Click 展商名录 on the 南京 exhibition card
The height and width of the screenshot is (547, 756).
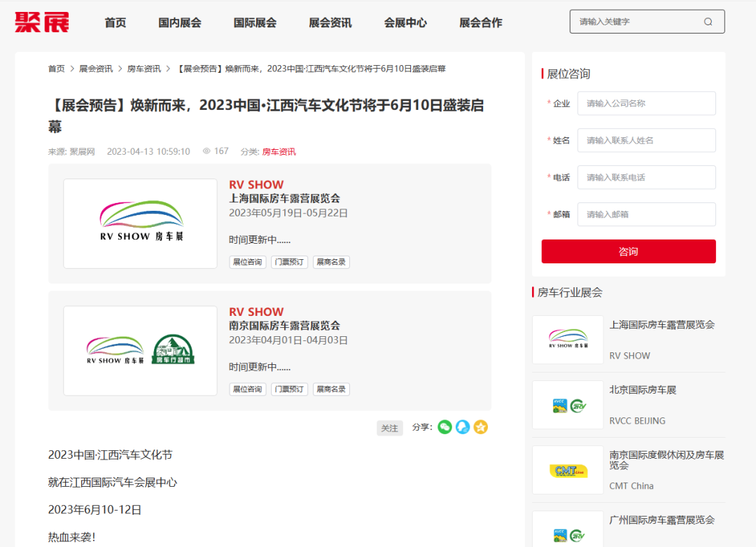coord(331,389)
